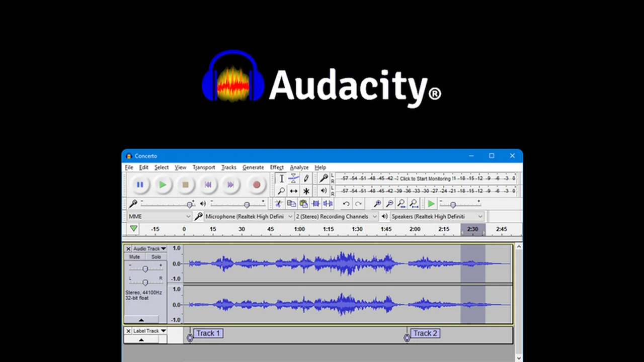Open the Tracks menu
Screen dimensions: 644x362
pyautogui.click(x=229, y=167)
